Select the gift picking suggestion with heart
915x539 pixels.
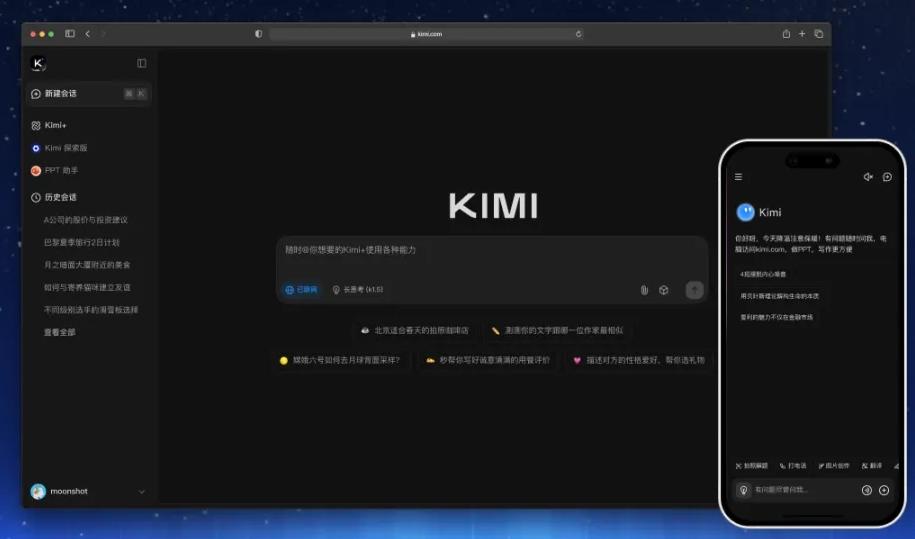pyautogui.click(x=639, y=360)
